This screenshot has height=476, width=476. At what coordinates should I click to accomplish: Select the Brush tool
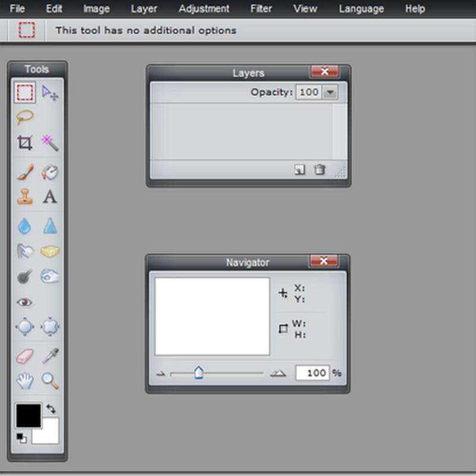click(25, 172)
